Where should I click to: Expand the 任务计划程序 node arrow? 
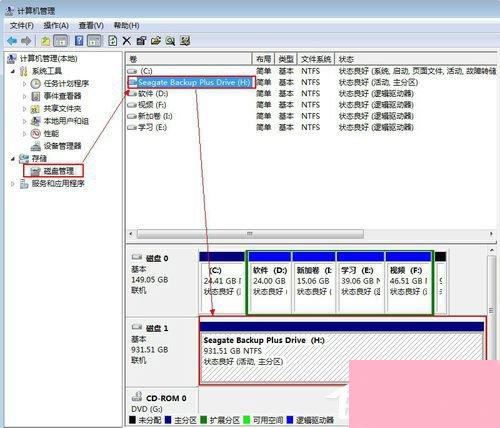point(24,84)
